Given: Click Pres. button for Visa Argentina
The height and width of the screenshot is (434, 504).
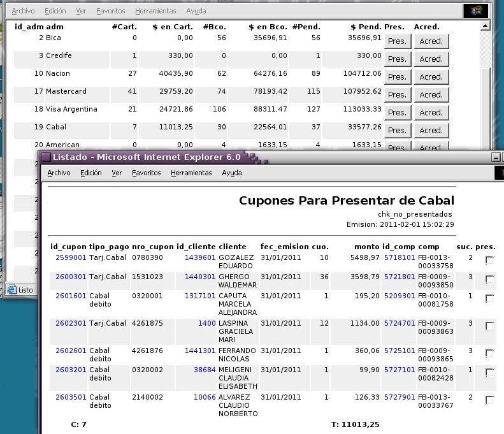Looking at the screenshot, I should (x=398, y=113).
